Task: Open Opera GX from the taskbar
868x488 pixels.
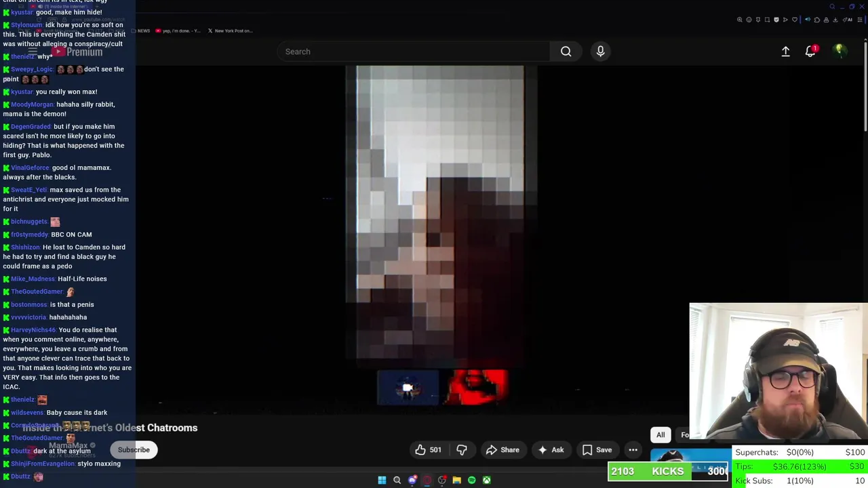Action: tap(427, 480)
